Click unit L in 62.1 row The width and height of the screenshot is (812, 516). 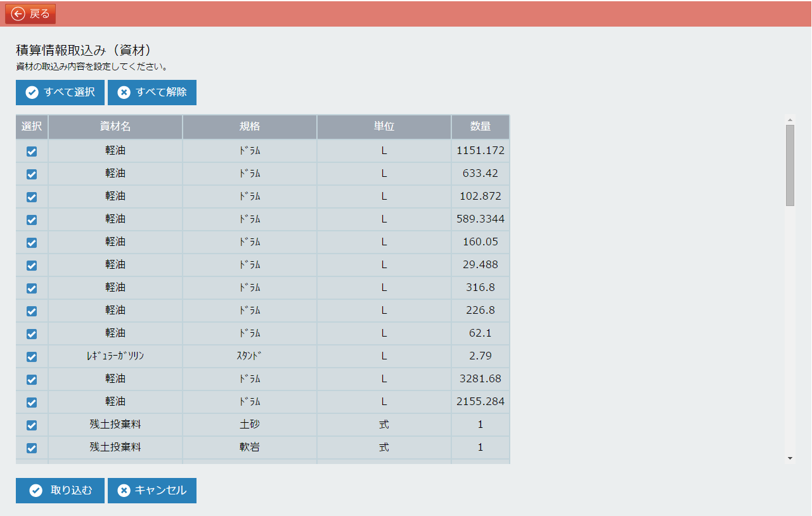point(384,333)
